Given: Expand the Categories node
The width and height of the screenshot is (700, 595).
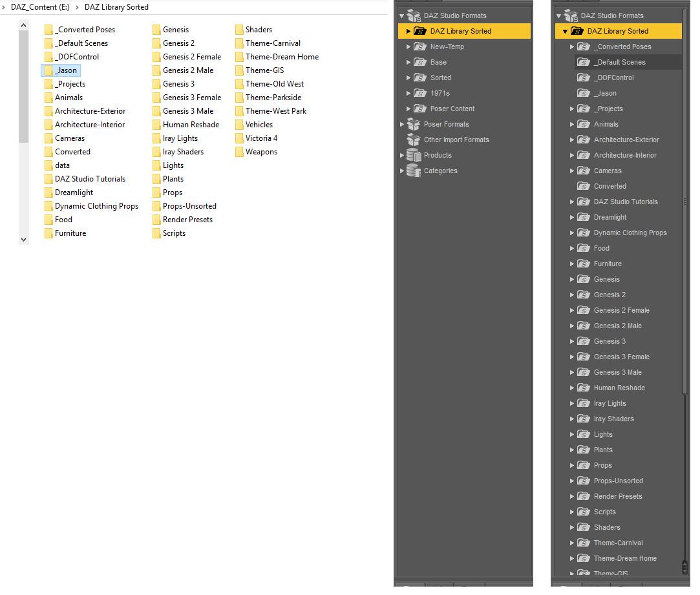Looking at the screenshot, I should coord(402,171).
